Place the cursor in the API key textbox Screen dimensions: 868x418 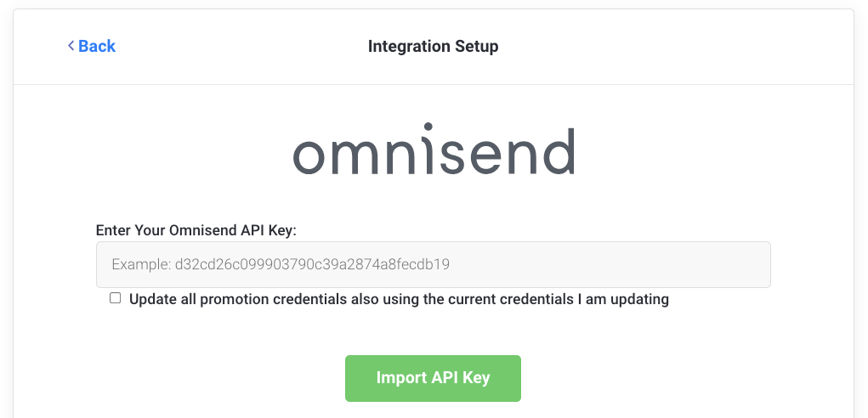434,264
